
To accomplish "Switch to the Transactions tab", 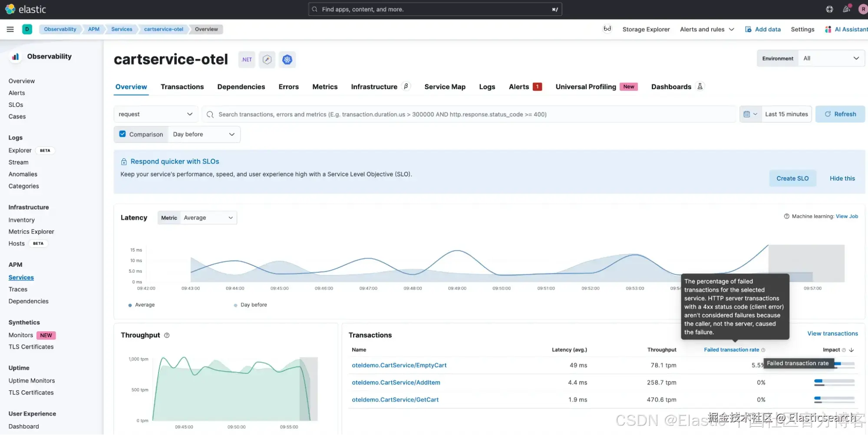I will coord(182,87).
